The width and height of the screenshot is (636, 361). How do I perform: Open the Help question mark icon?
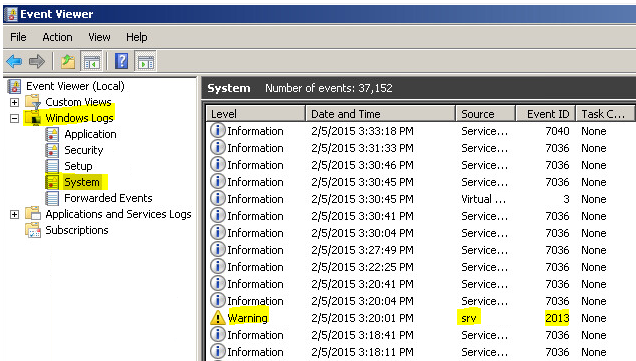[122, 62]
